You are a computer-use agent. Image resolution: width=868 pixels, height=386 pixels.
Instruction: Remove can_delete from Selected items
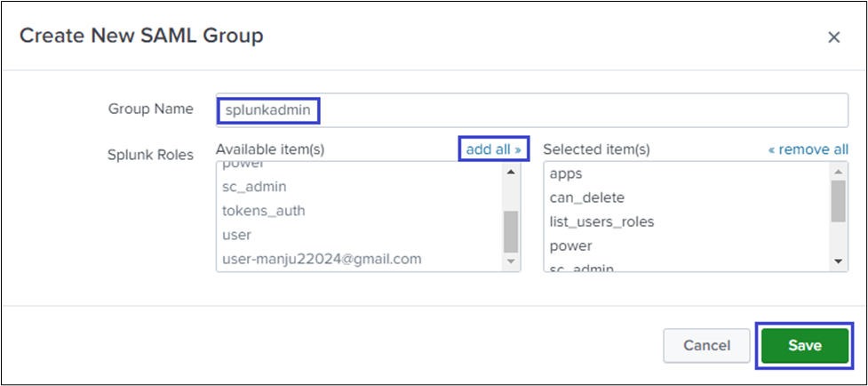pos(586,197)
